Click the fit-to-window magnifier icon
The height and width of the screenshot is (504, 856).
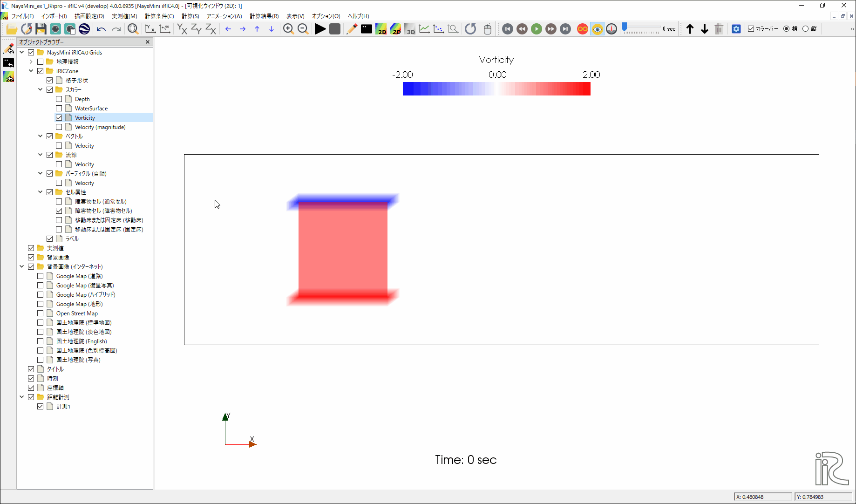pos(133,29)
